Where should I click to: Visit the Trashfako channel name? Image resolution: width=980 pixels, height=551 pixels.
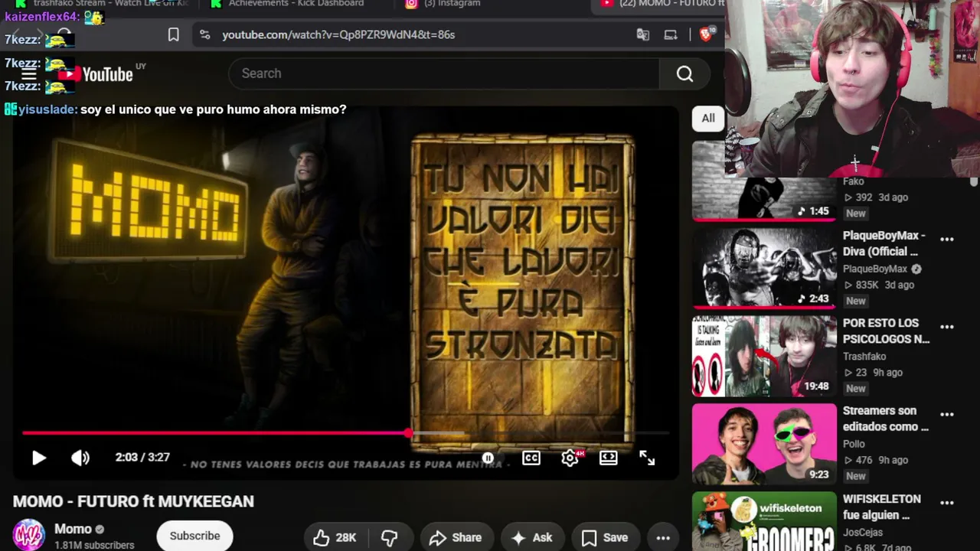(864, 357)
